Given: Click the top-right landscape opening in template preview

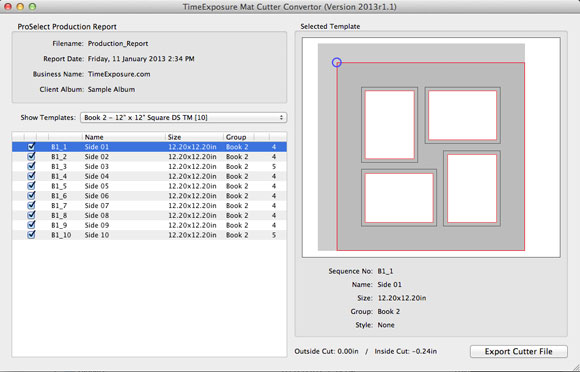Looking at the screenshot, I should tap(462, 115).
